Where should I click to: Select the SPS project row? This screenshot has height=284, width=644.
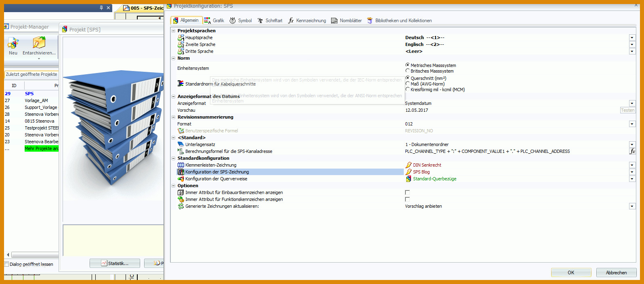[31, 94]
